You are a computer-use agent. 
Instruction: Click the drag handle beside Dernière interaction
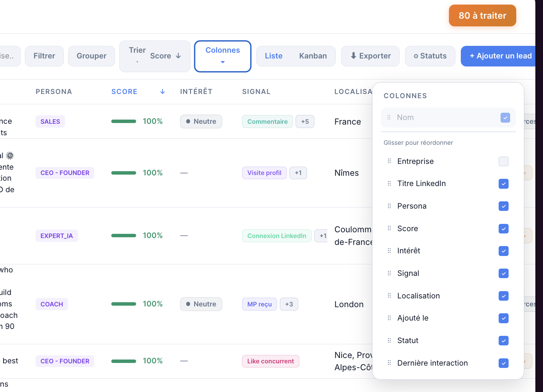coord(389,363)
